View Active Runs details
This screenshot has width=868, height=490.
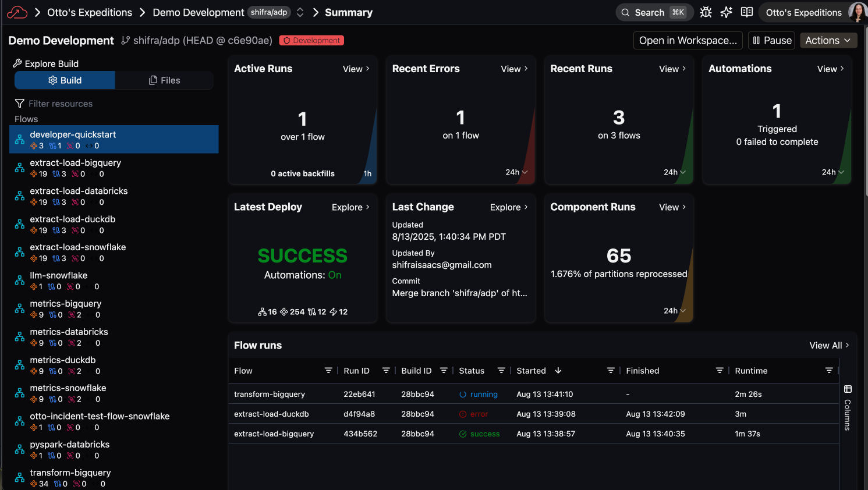click(356, 69)
